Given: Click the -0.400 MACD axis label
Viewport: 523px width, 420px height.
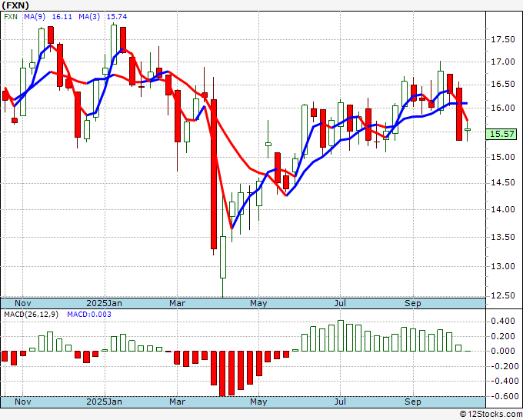Looking at the screenshot, I should pos(503,381).
